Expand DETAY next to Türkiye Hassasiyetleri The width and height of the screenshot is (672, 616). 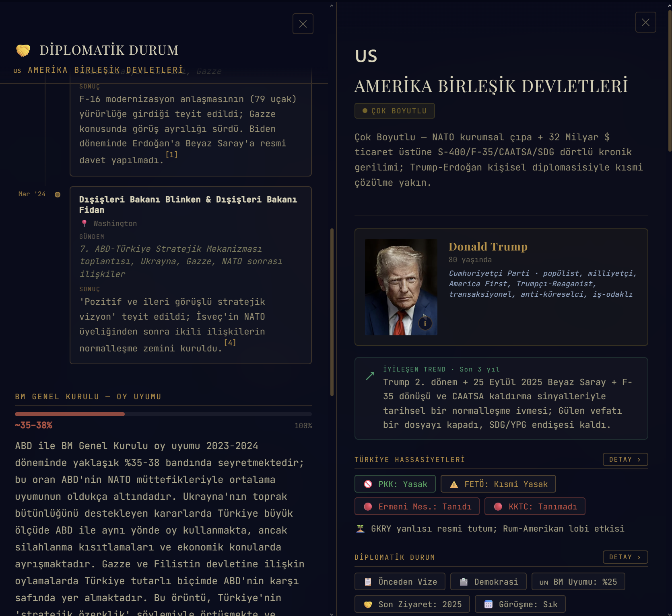coord(625,459)
